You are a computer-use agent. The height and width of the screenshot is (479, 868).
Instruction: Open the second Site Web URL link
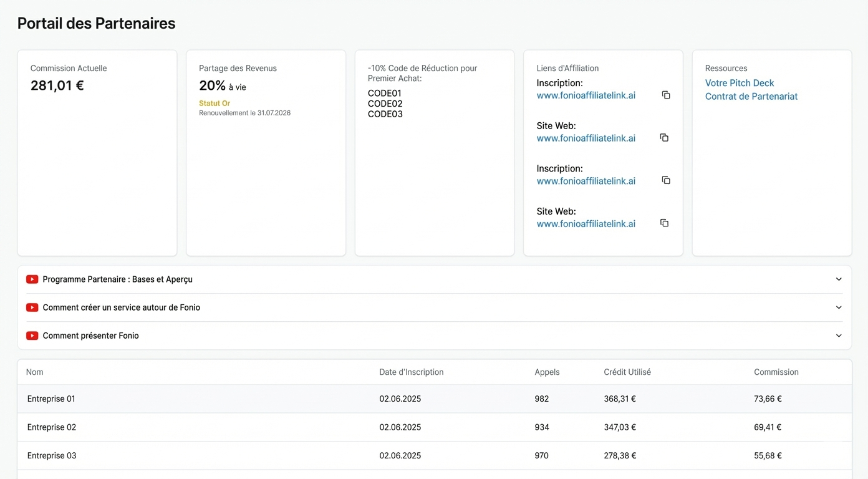(x=586, y=223)
